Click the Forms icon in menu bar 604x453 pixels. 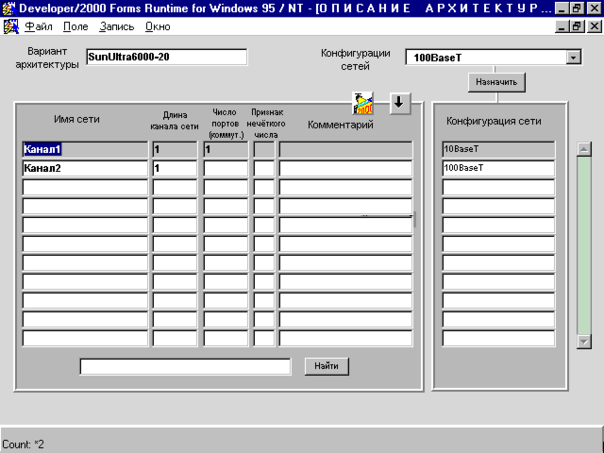[x=11, y=27]
